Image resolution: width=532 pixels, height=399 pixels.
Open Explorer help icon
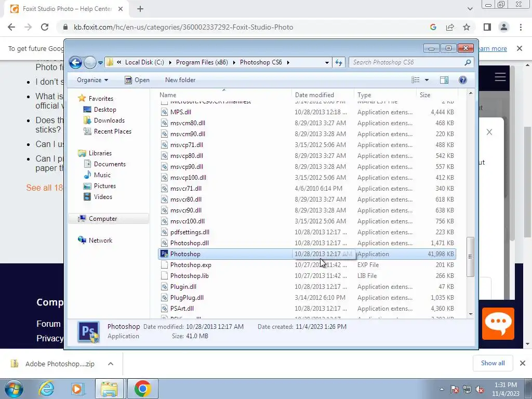click(x=463, y=80)
